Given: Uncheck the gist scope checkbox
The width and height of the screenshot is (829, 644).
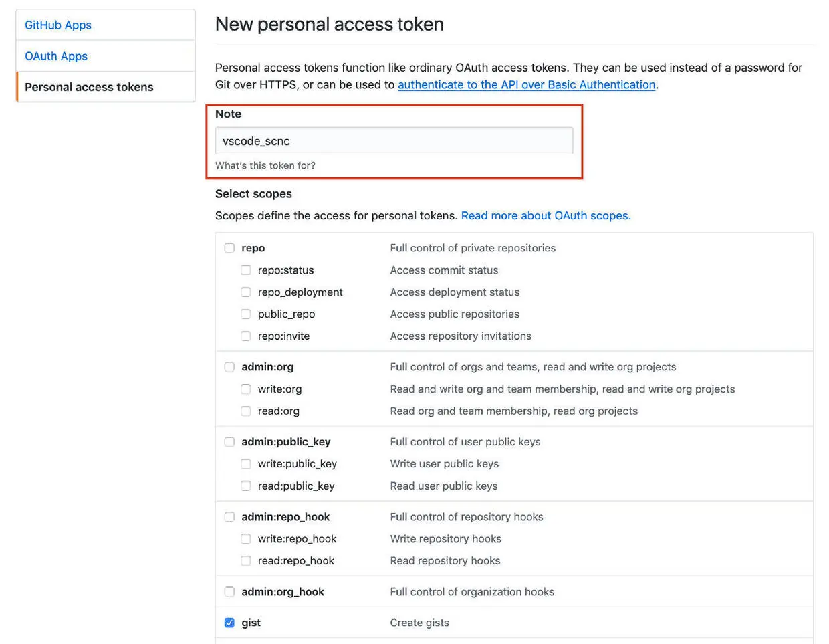Looking at the screenshot, I should coord(229,623).
